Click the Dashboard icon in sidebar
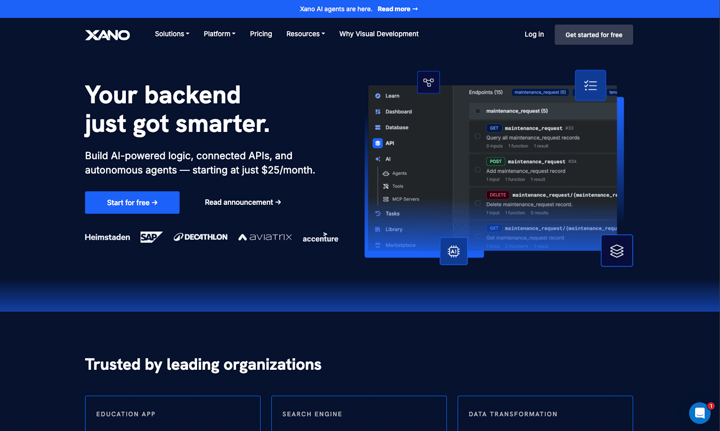Viewport: 720px width, 431px height. click(378, 112)
